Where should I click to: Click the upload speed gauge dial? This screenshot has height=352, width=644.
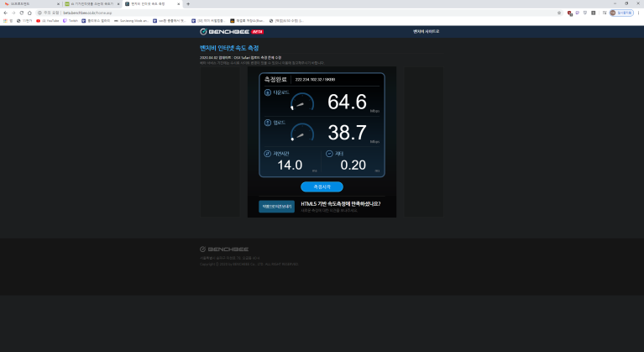point(302,133)
